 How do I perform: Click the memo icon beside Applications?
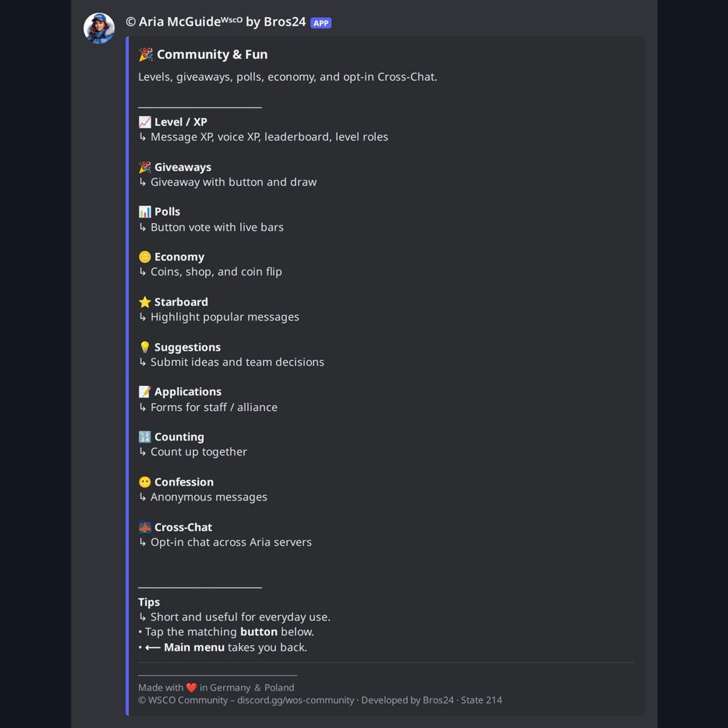(x=144, y=392)
